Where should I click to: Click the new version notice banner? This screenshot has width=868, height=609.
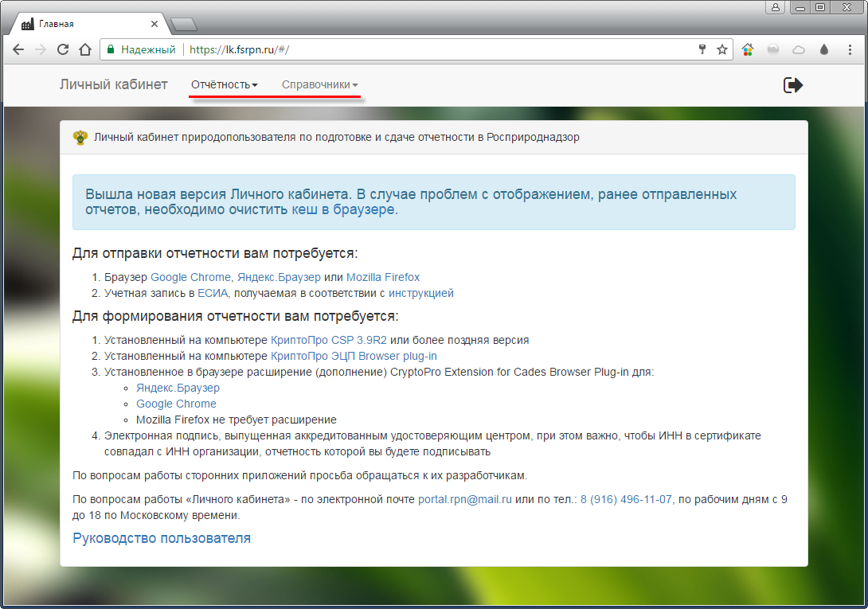point(433,202)
